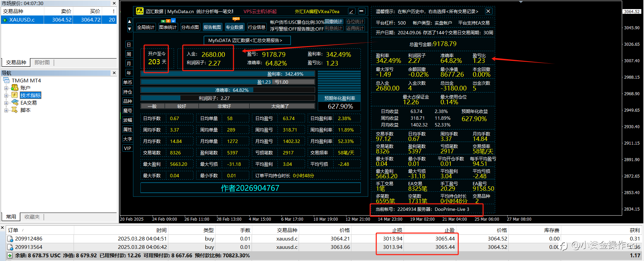
Task: Click the 魔号 magic number sidebar button
Action: tap(128, 111)
